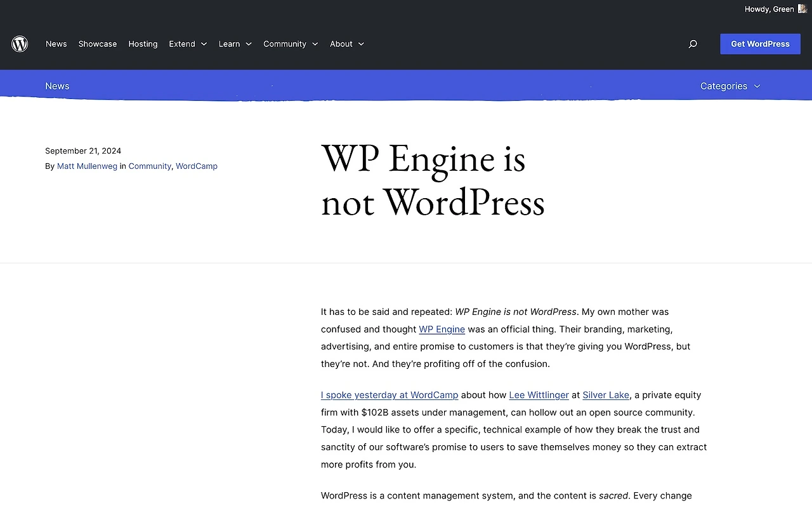Go to Showcase in navigation
The width and height of the screenshot is (812, 508).
pyautogui.click(x=98, y=44)
